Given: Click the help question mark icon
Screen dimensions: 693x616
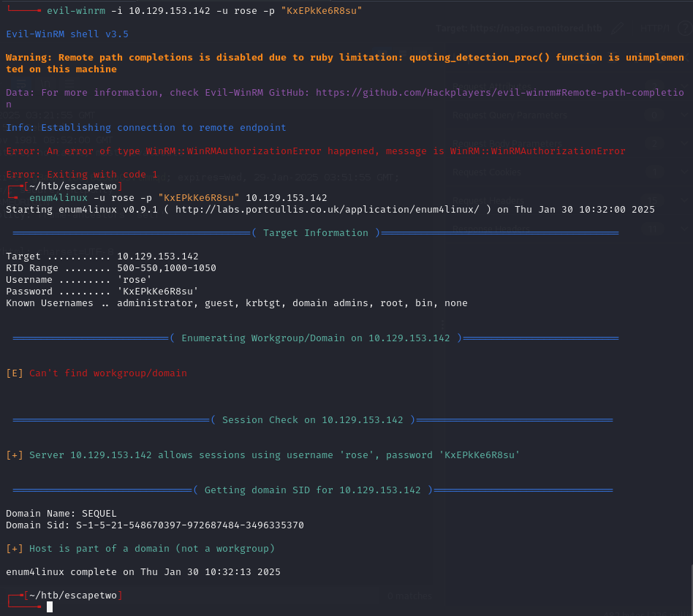Looking at the screenshot, I should pos(683,28).
